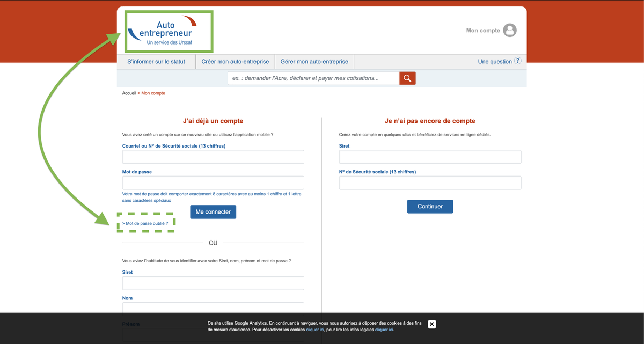
Task: Focus the Siret field under J'ai déjà un compte
Action: tap(213, 283)
